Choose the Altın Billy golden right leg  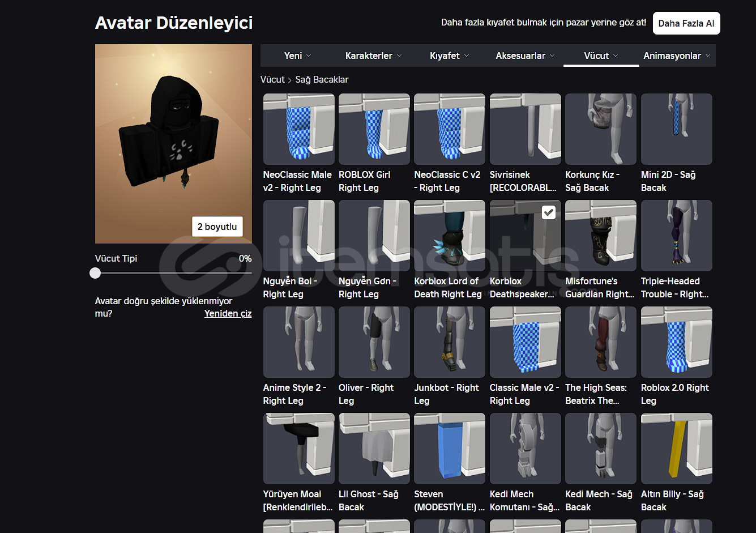(x=676, y=449)
